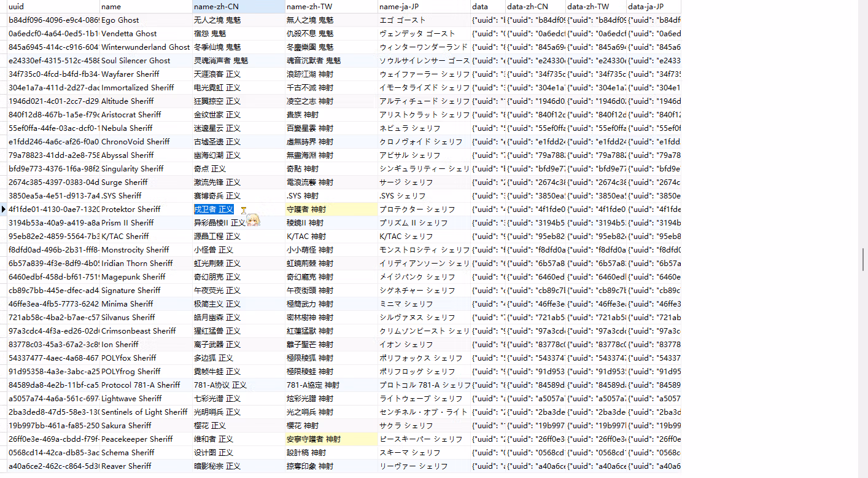Select the Ego Ghost name cell
Image resolution: width=868 pixels, height=478 pixels.
tap(146, 20)
